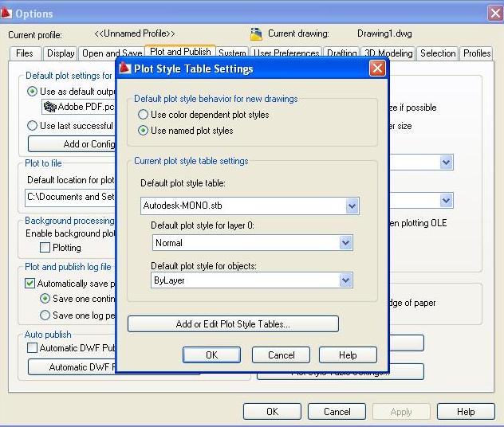The width and height of the screenshot is (504, 427).
Task: Open the lower right dropdown near OLE plotting
Action: 446,201
